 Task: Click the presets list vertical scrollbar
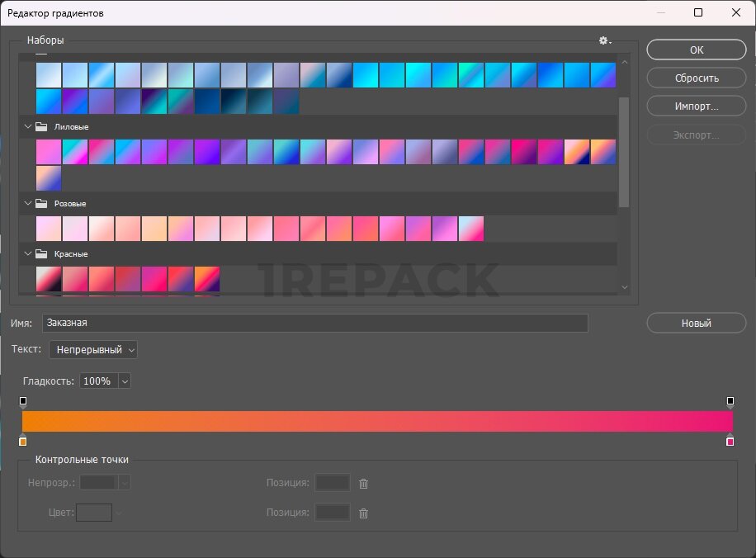click(x=624, y=153)
